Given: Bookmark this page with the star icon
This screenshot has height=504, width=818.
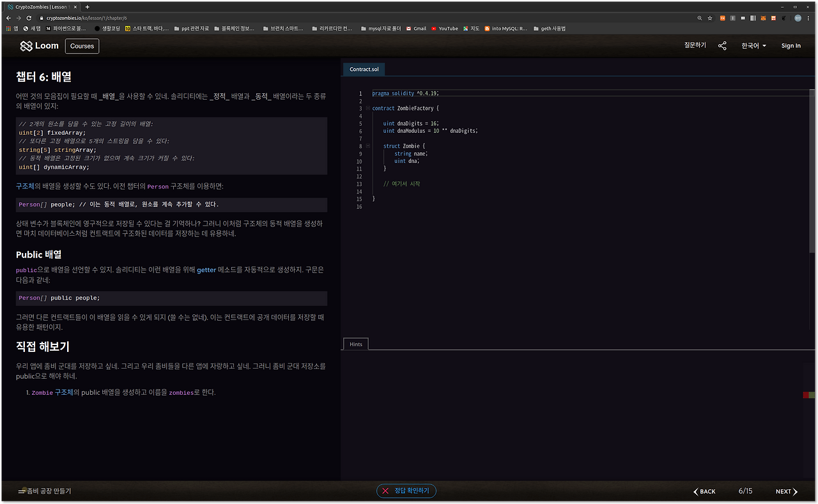Looking at the screenshot, I should click(x=709, y=18).
